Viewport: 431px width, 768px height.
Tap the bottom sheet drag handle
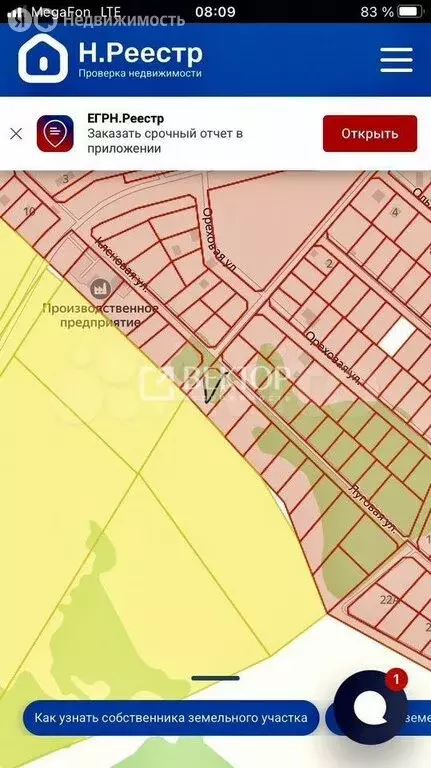pos(216,678)
